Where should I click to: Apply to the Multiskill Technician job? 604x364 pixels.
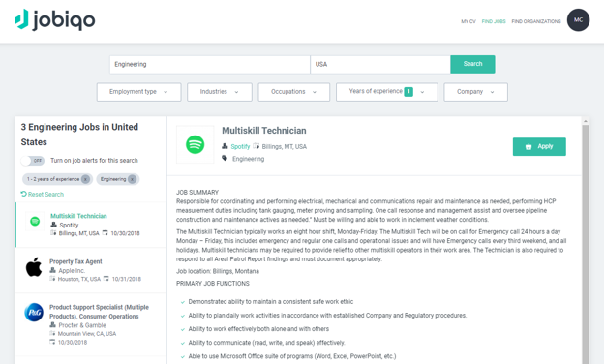pyautogui.click(x=539, y=147)
